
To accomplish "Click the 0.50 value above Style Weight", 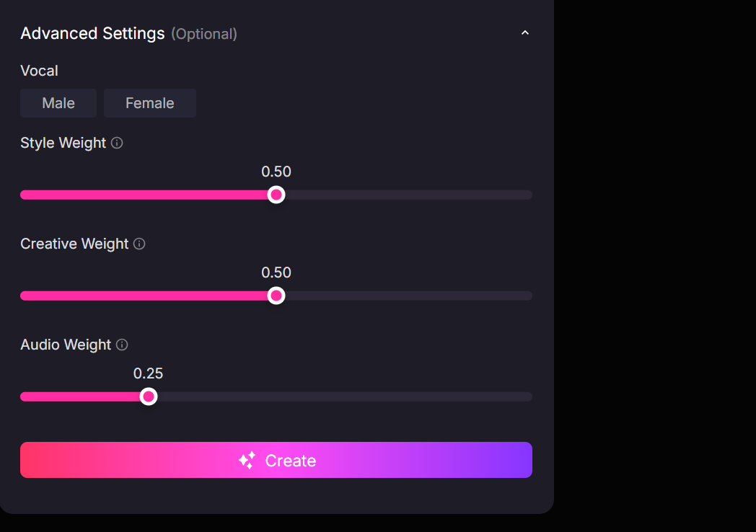I will (x=276, y=172).
